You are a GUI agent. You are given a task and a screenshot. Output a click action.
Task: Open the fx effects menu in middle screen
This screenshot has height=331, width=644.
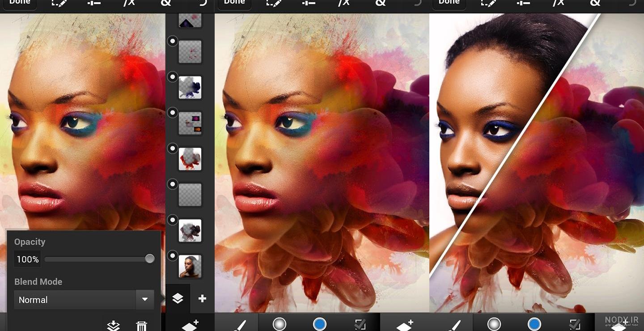click(343, 3)
